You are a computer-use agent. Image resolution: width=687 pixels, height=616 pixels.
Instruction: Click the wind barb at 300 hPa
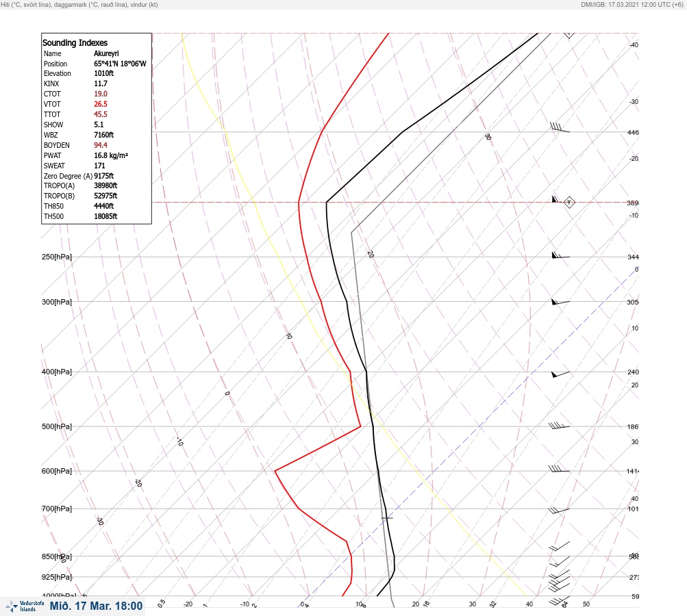coord(560,302)
